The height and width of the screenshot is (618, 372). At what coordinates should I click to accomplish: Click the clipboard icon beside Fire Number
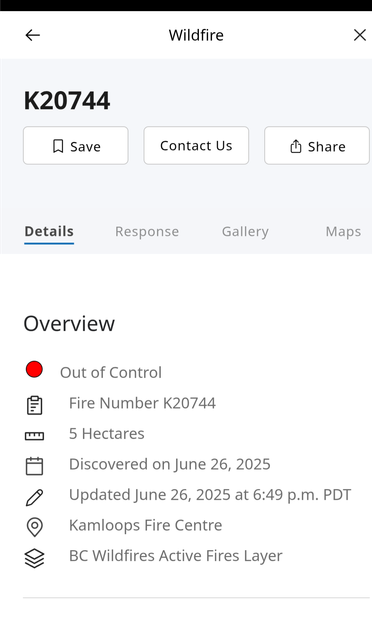tap(35, 405)
